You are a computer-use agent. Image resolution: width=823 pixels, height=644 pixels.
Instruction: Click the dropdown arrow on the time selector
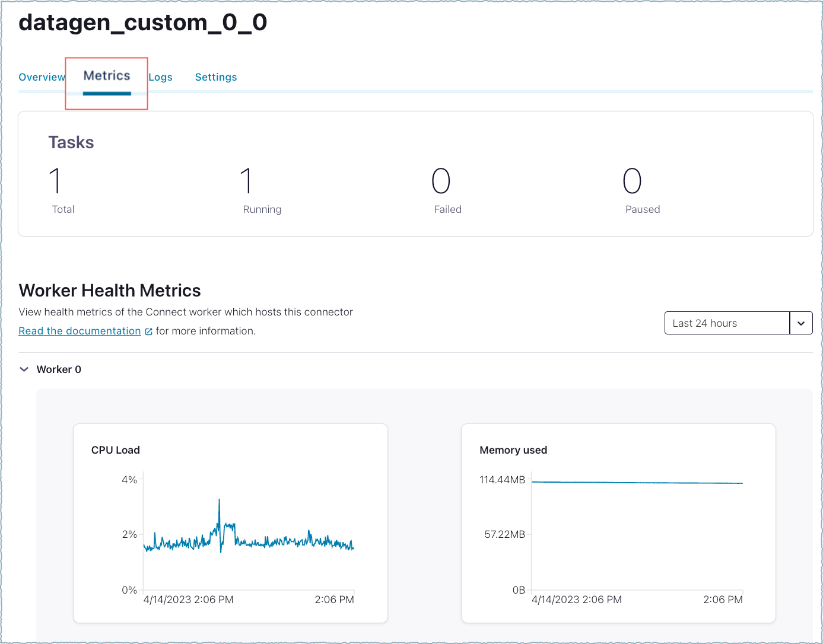coord(801,323)
